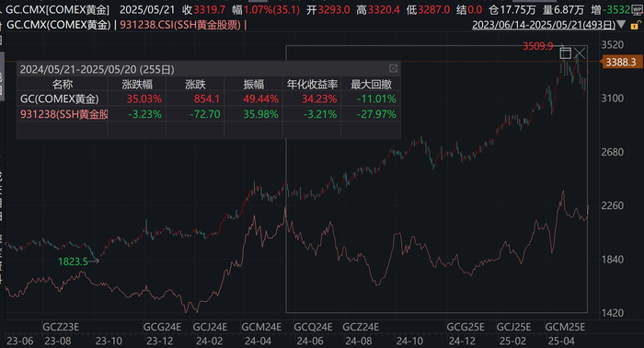Click open interest value 17.75万
This screenshot has height=348, width=644.
pos(517,9)
